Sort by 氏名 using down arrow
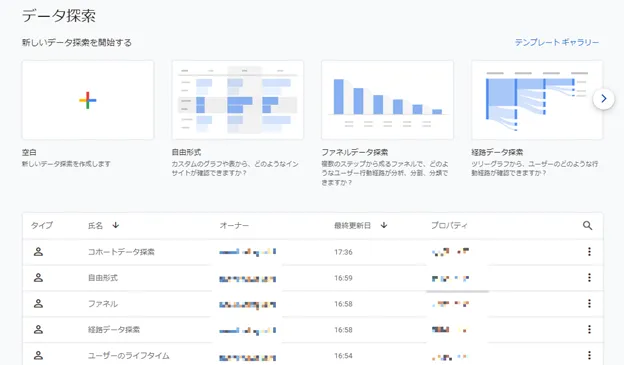Viewport: 624px width, 365px height. (x=115, y=225)
